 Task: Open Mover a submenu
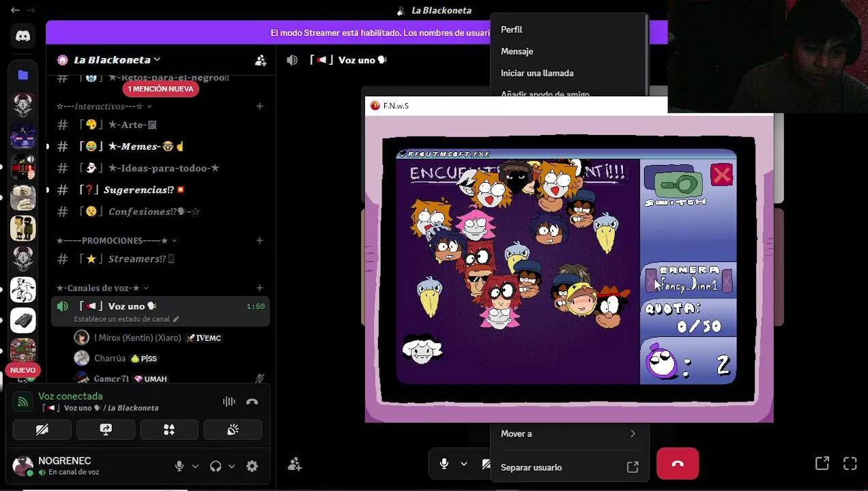tap(568, 434)
